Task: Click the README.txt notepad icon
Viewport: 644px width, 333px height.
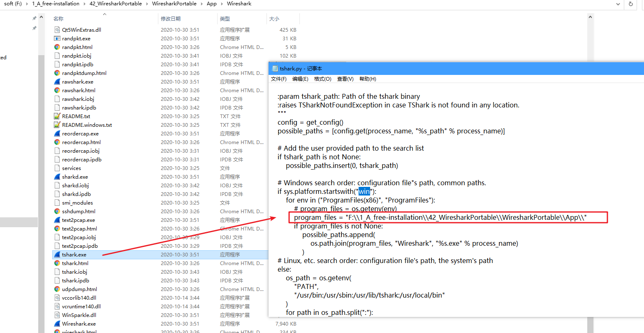Action: (57, 116)
